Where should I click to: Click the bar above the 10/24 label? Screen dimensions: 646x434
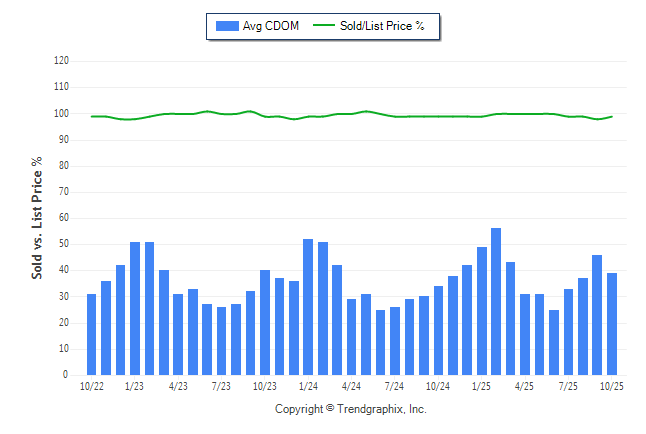[x=438, y=330]
